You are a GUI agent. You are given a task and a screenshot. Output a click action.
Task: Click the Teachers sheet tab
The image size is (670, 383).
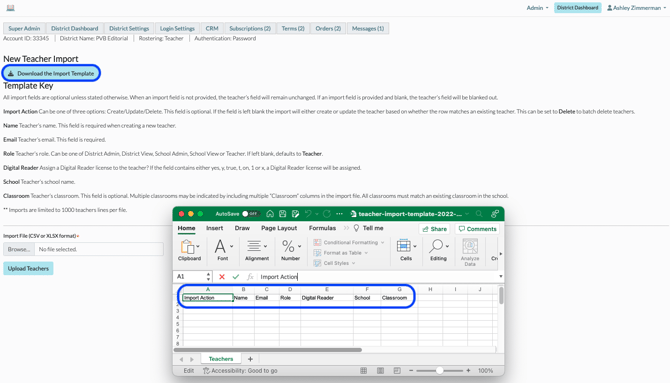coord(221,359)
